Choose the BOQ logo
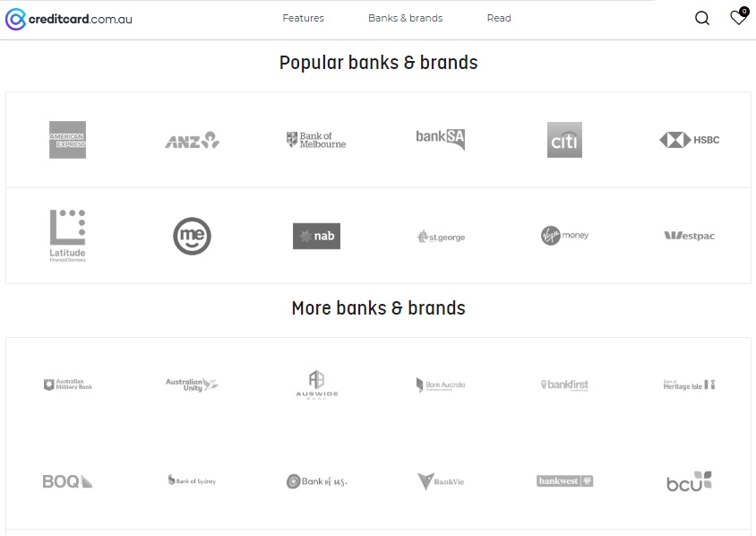Screen dimensions: 756x536 click(67, 481)
